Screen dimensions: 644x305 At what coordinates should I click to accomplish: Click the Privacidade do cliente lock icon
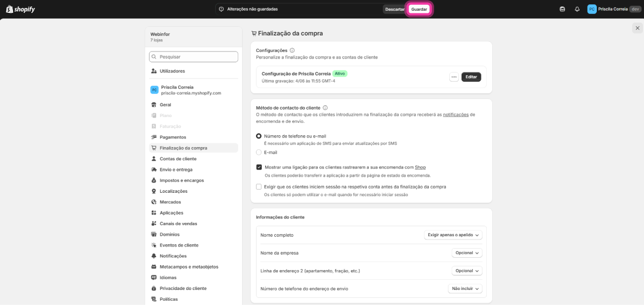coord(154,288)
